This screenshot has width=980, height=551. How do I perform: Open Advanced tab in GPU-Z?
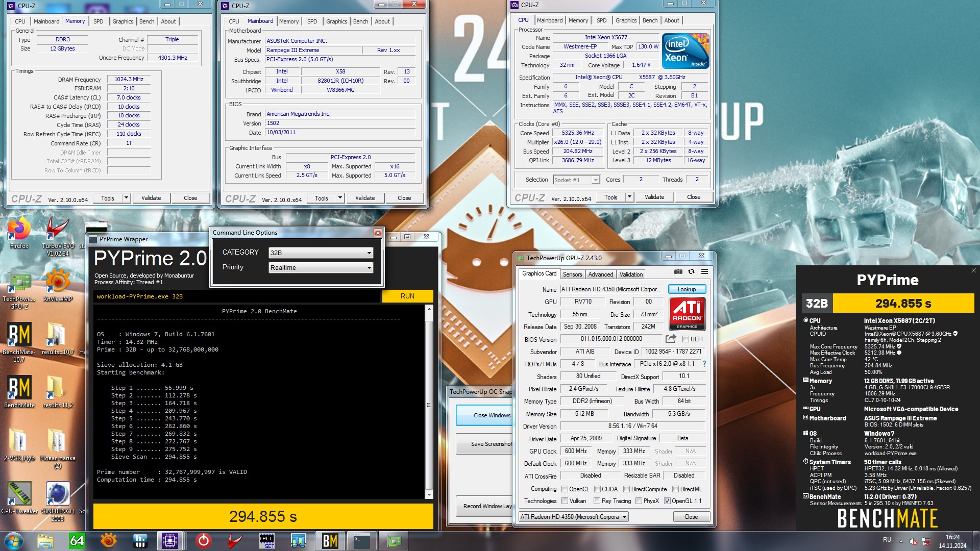pyautogui.click(x=601, y=274)
